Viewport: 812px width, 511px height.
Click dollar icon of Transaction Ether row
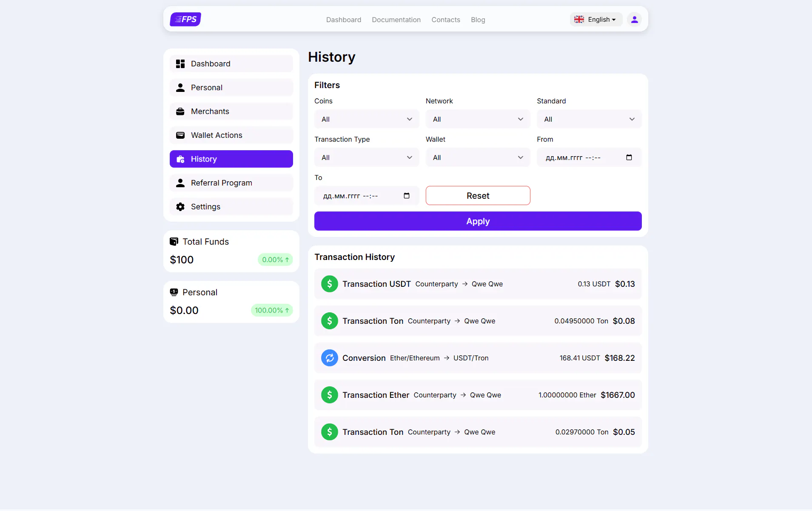click(330, 395)
